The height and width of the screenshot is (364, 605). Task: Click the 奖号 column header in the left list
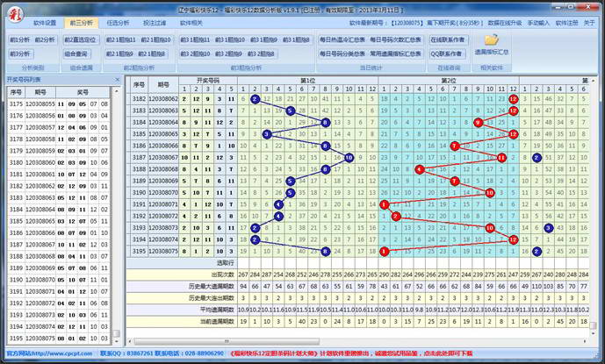83,92
